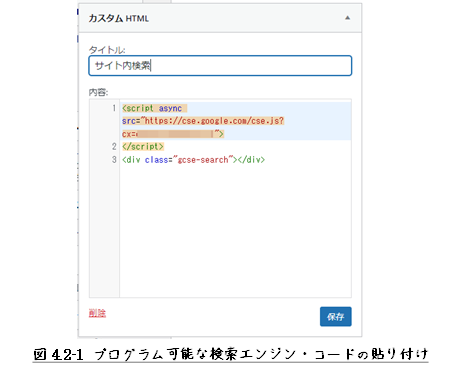Image resolution: width=462 pixels, height=375 pixels.
Task: Click the タイトル: label
Action: click(x=107, y=50)
